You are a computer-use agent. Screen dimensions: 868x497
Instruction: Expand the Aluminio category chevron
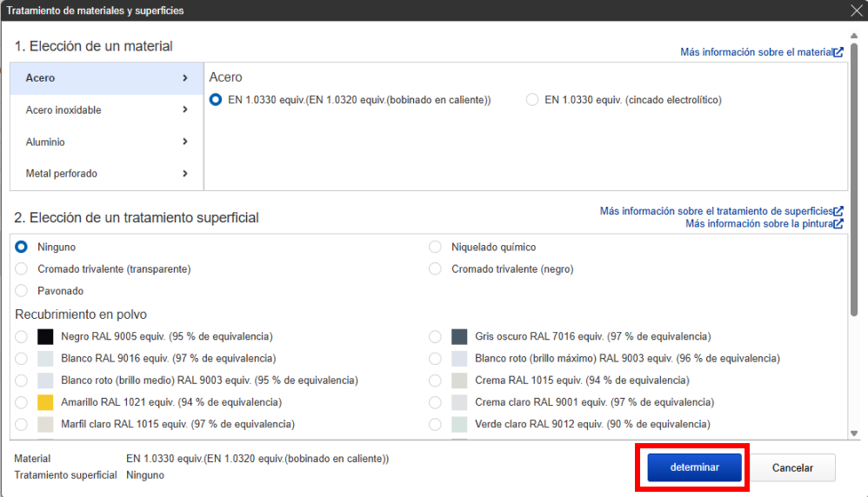click(x=185, y=142)
